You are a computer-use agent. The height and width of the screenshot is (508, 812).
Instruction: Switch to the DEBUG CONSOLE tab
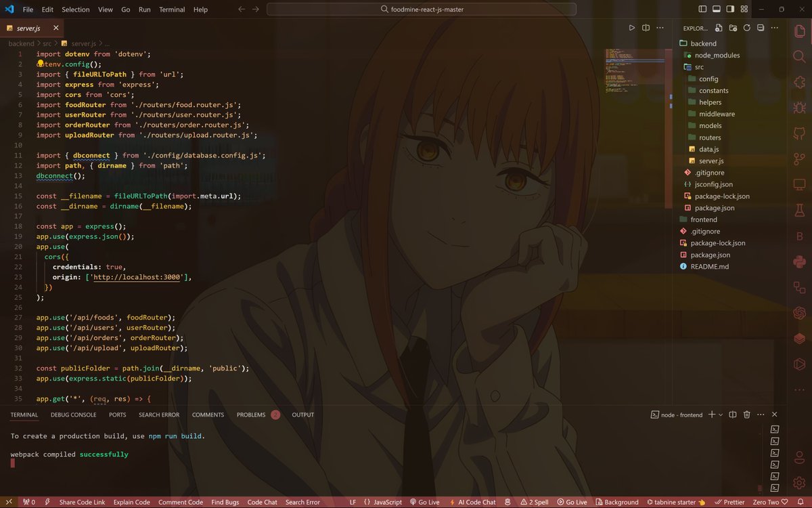(73, 415)
